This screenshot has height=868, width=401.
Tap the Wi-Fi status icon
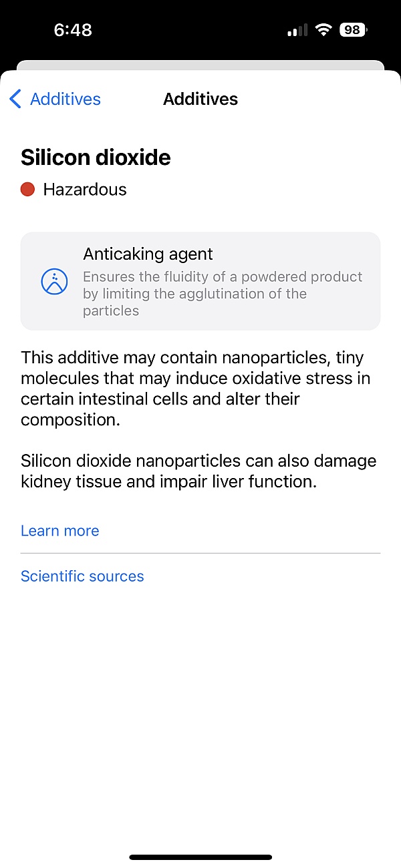tap(324, 30)
